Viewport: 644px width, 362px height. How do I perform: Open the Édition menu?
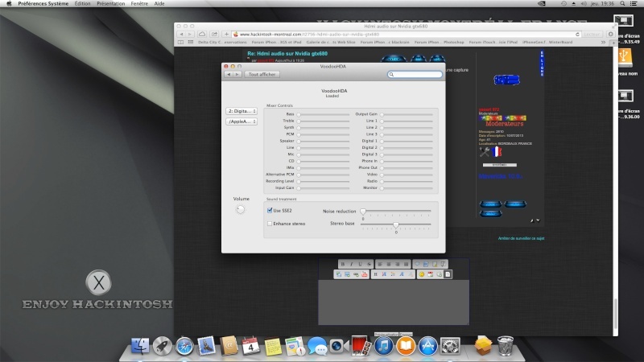tap(82, 3)
